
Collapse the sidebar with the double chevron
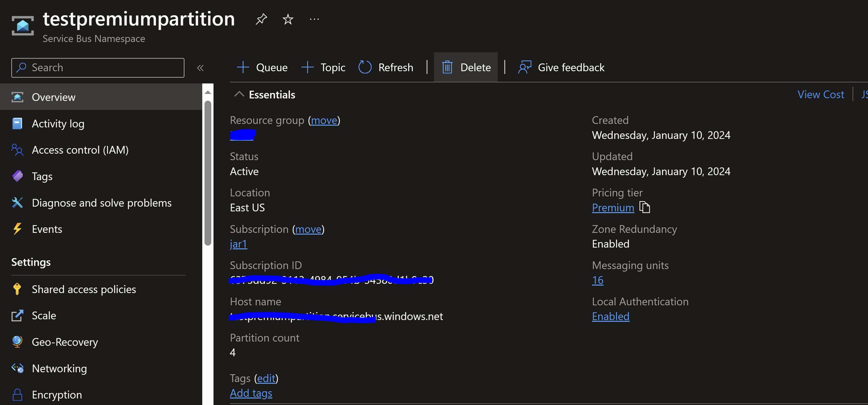coord(200,68)
